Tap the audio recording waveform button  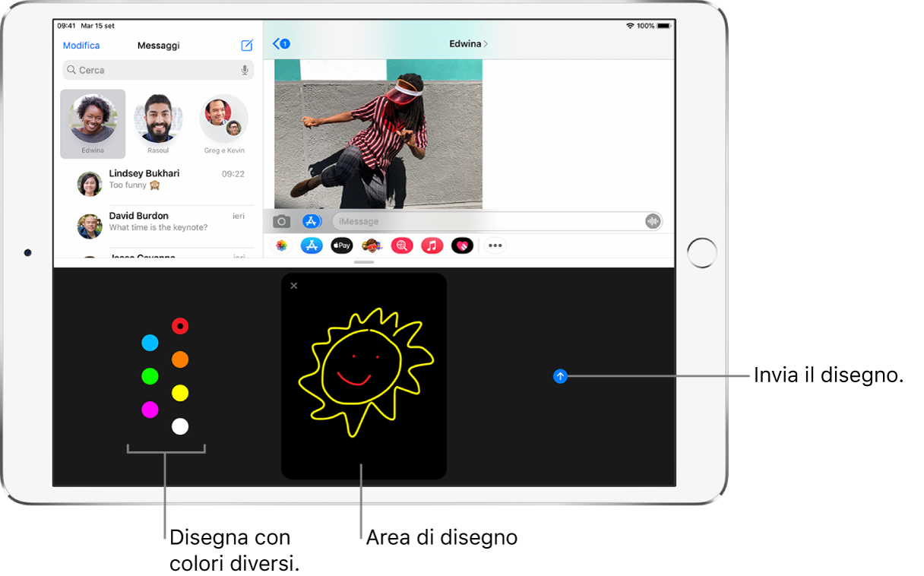(x=653, y=221)
